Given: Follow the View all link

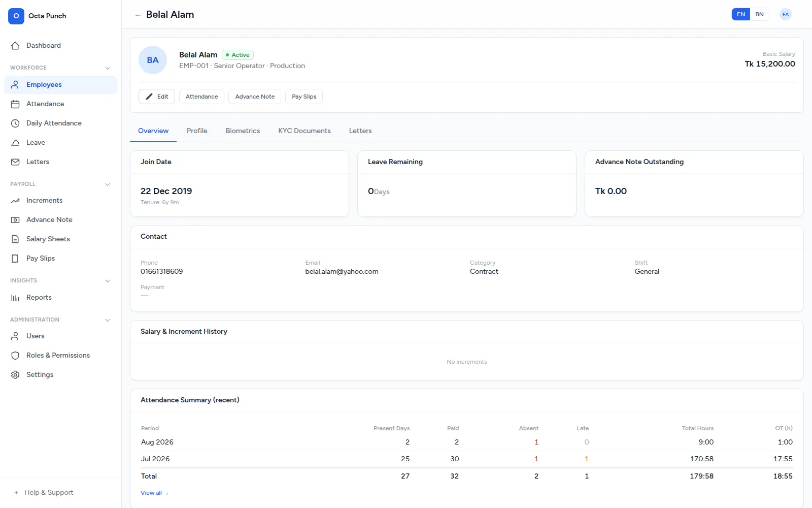Looking at the screenshot, I should (154, 493).
